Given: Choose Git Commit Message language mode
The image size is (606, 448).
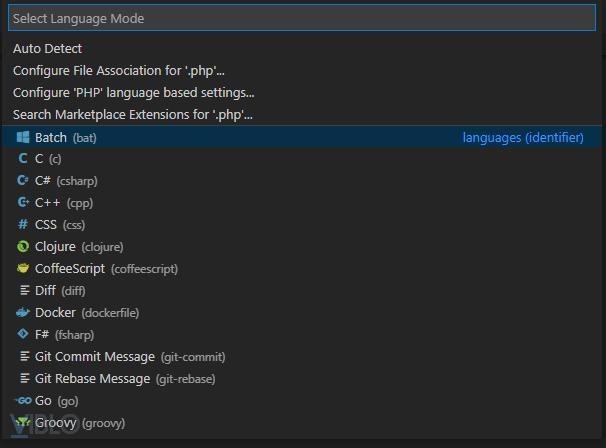Looking at the screenshot, I should (x=95, y=357).
